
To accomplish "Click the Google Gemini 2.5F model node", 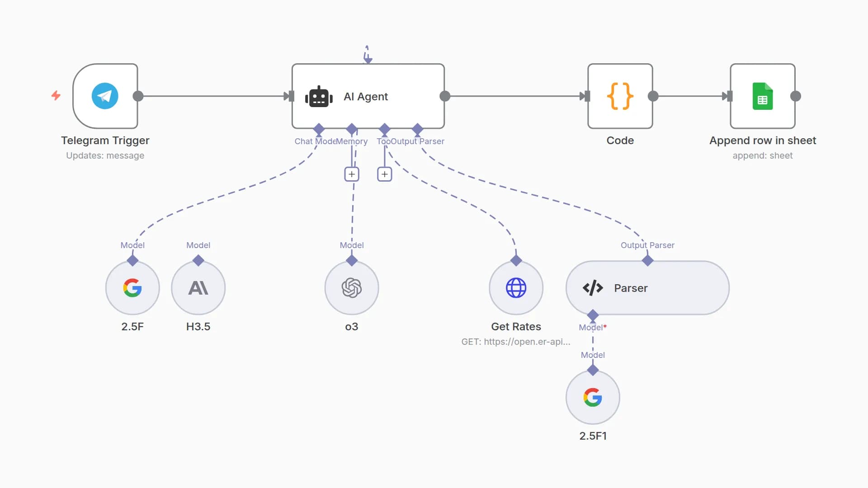I will pyautogui.click(x=132, y=288).
